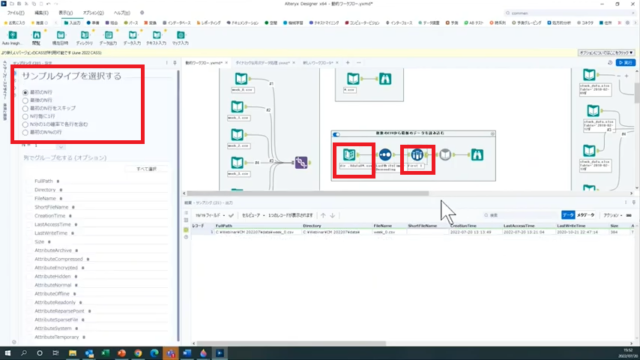This screenshot has width=640, height=360.
Task: Open the File menu
Action: click(x=16, y=13)
